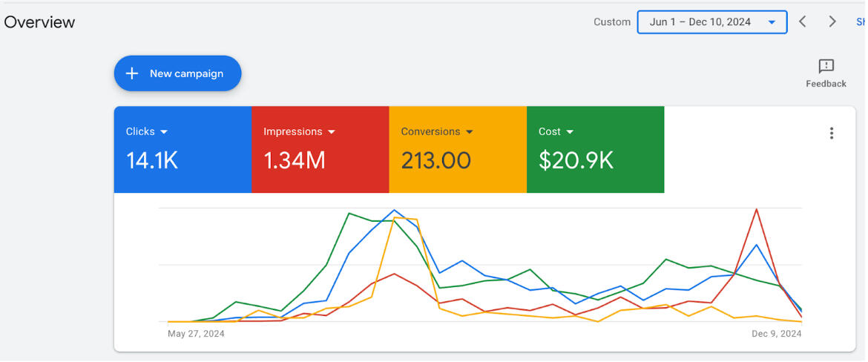Click the Feedback text label
The image size is (868, 362).
(826, 84)
